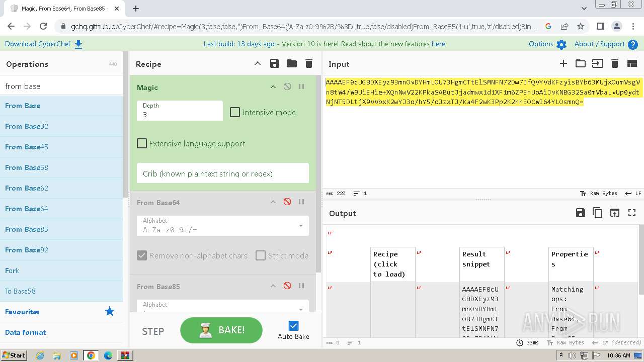Open a new browser tab
The height and width of the screenshot is (362, 644).
136,8
